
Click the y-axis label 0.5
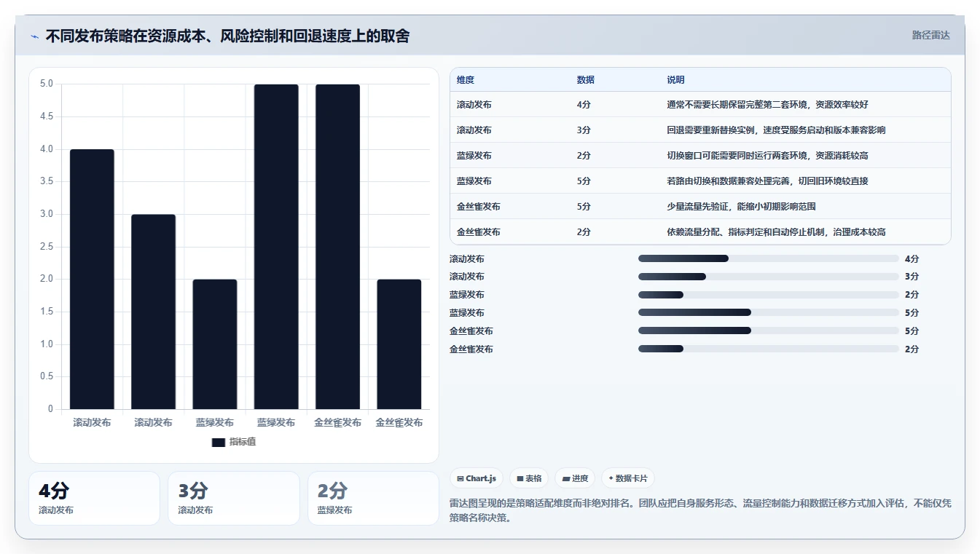click(47, 376)
